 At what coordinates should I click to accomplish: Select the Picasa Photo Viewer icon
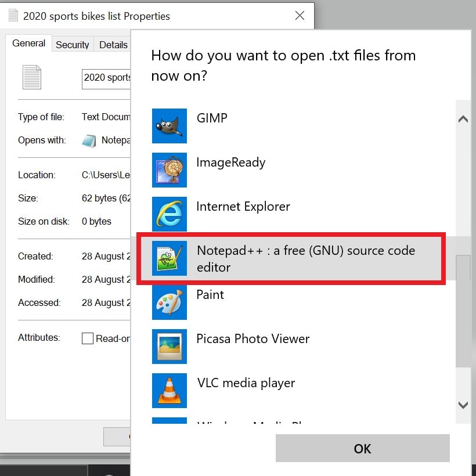tap(169, 346)
